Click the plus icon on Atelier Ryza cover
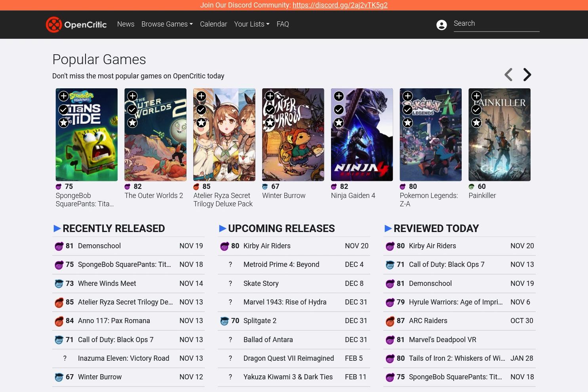Screen dimensions: 588x392 tap(201, 96)
